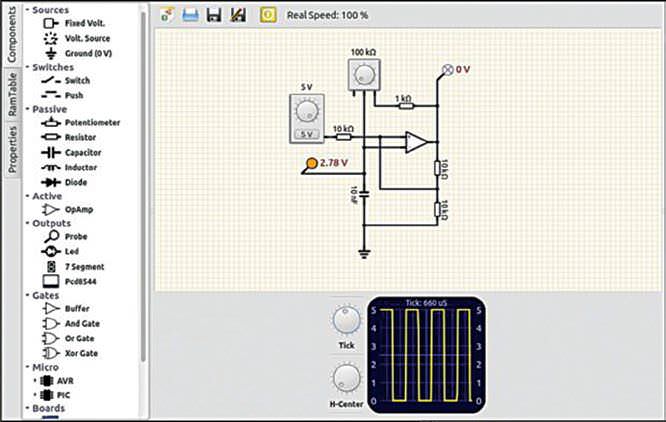The width and height of the screenshot is (666, 422).
Task: Click the orange 2.78 V probe
Action: (x=312, y=162)
